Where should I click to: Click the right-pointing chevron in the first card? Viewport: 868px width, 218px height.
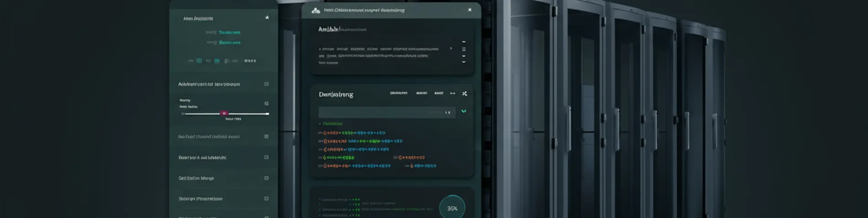point(451,48)
